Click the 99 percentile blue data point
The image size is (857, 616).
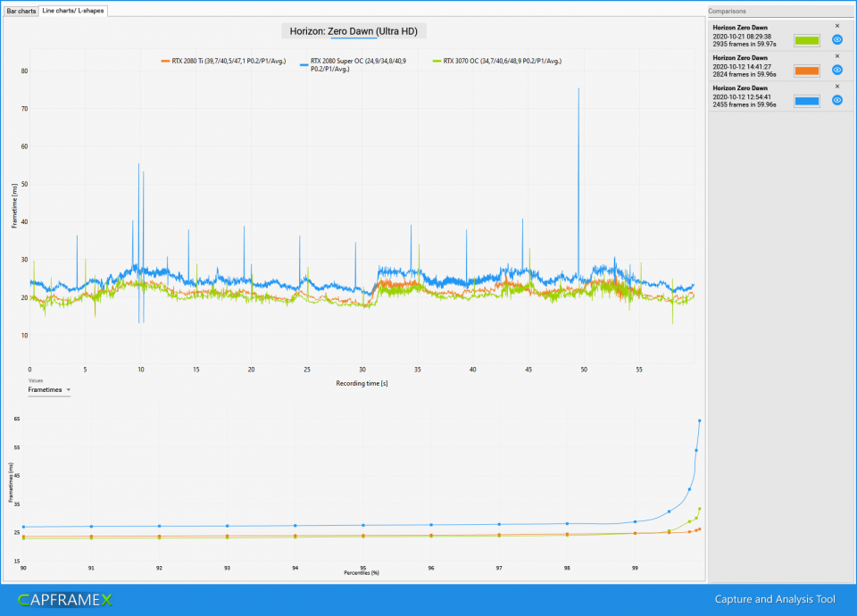pos(635,522)
